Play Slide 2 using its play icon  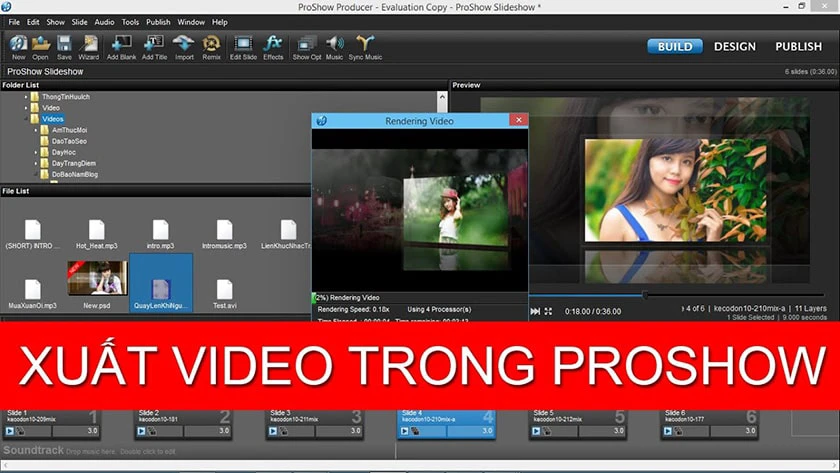pyautogui.click(x=141, y=431)
